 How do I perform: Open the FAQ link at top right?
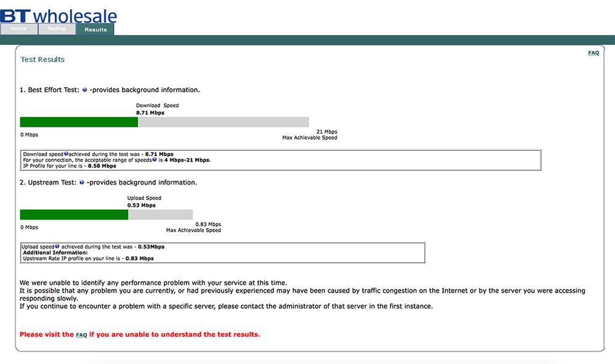(x=593, y=53)
